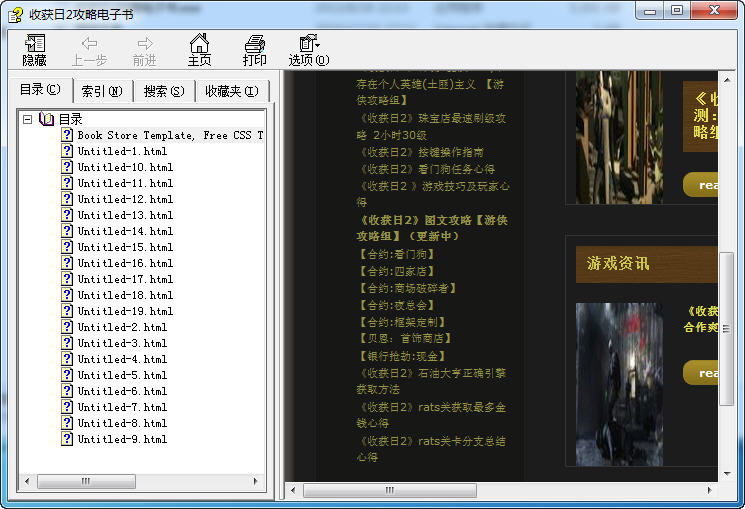
Task: Click the page icon beside Untitled-11.html
Action: pos(67,183)
